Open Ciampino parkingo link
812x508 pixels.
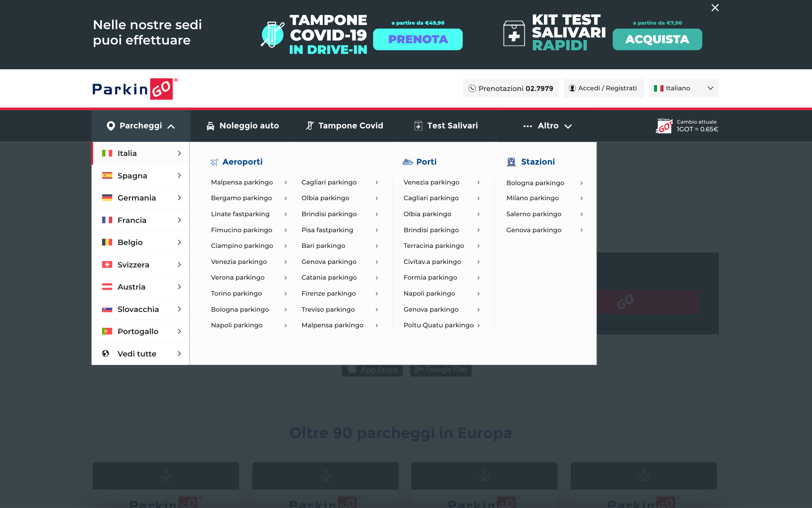point(249,246)
